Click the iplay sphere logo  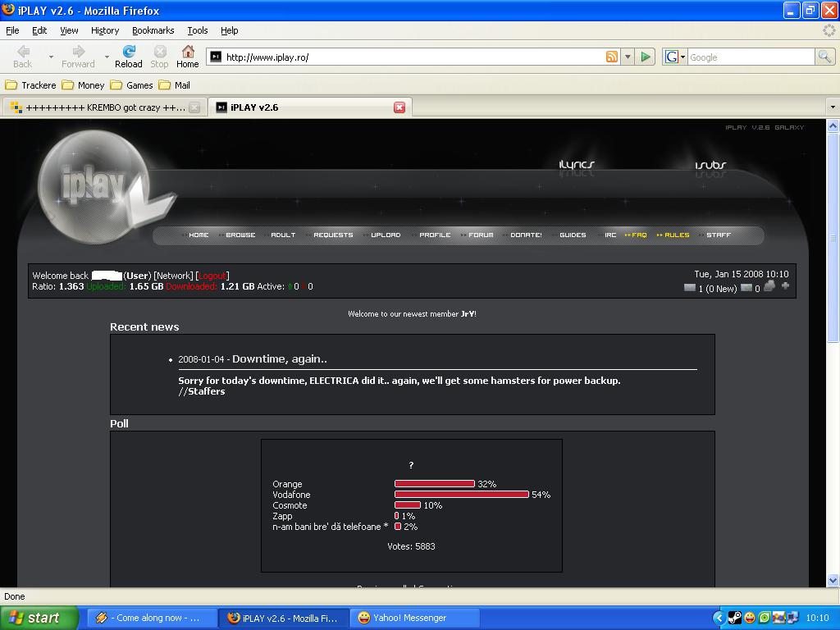(94, 186)
